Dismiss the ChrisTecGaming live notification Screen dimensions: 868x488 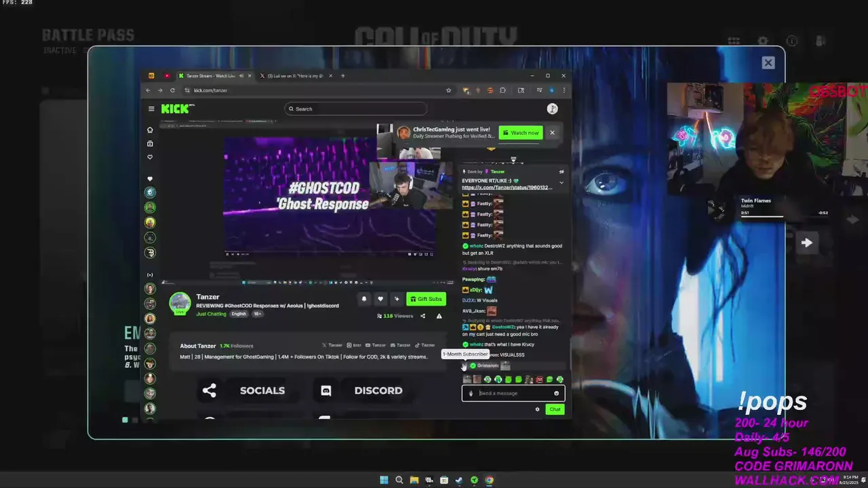(552, 133)
